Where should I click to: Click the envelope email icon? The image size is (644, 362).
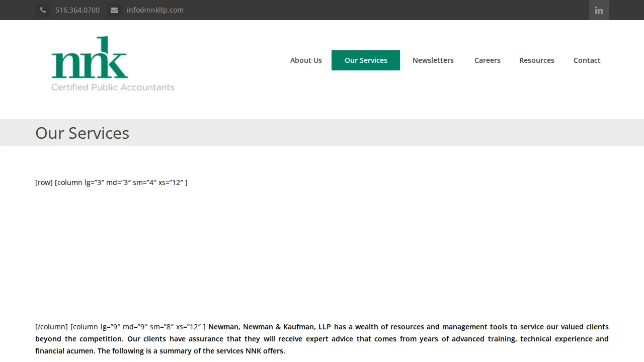coord(114,10)
